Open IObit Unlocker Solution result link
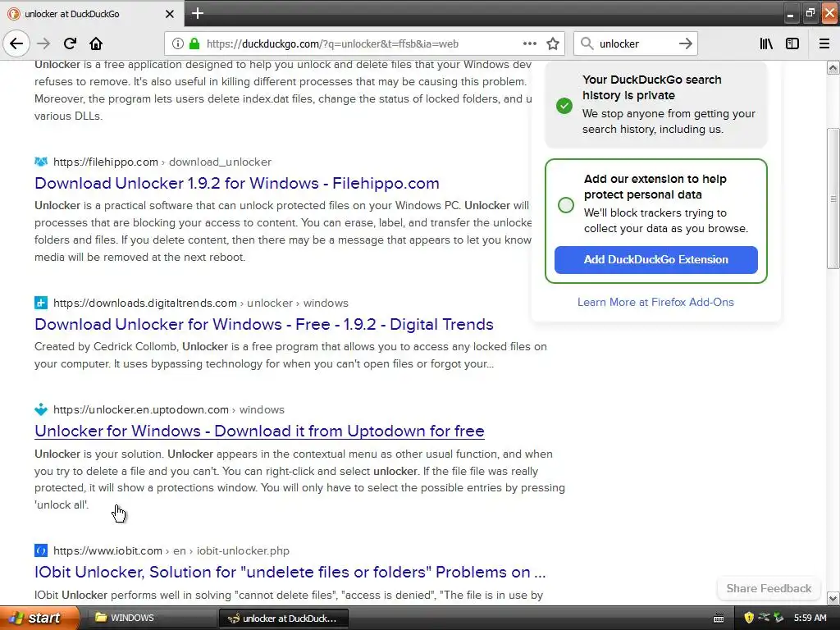Image resolution: width=840 pixels, height=630 pixels. pyautogui.click(x=290, y=572)
